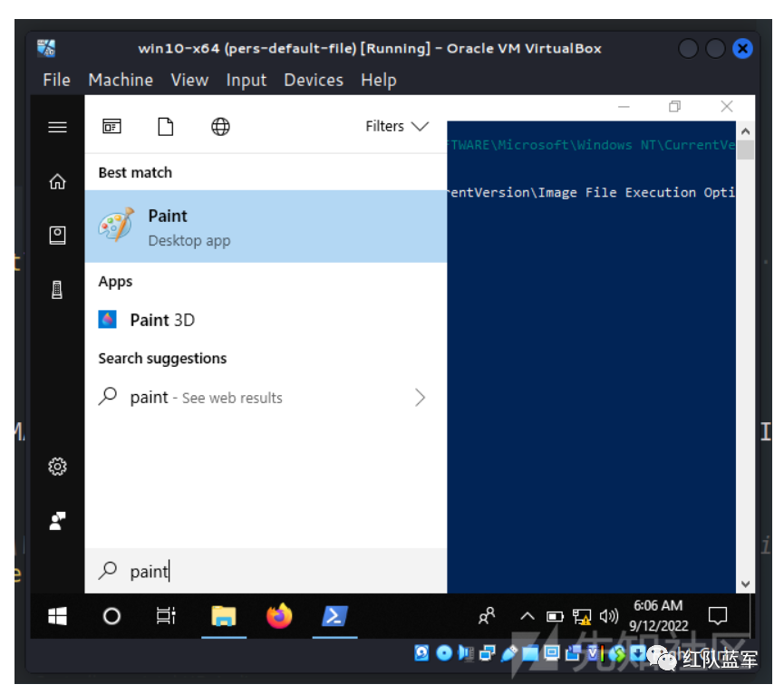Open the View menu
Image resolution: width=784 pixels, height=694 pixels.
pyautogui.click(x=189, y=80)
